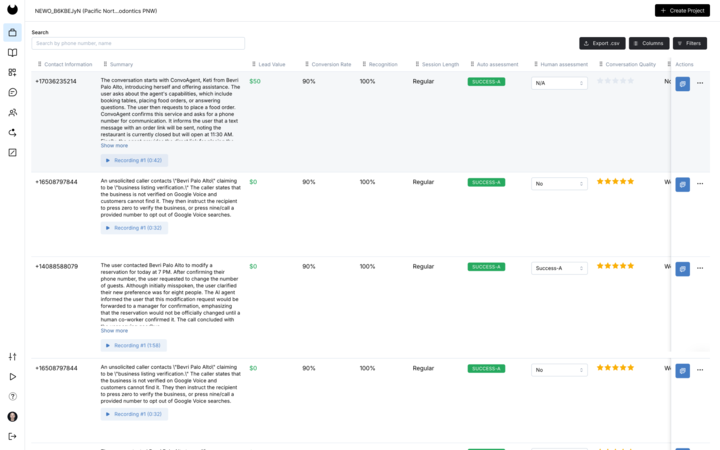Click the logout icon at sidebar bottom

(12, 436)
